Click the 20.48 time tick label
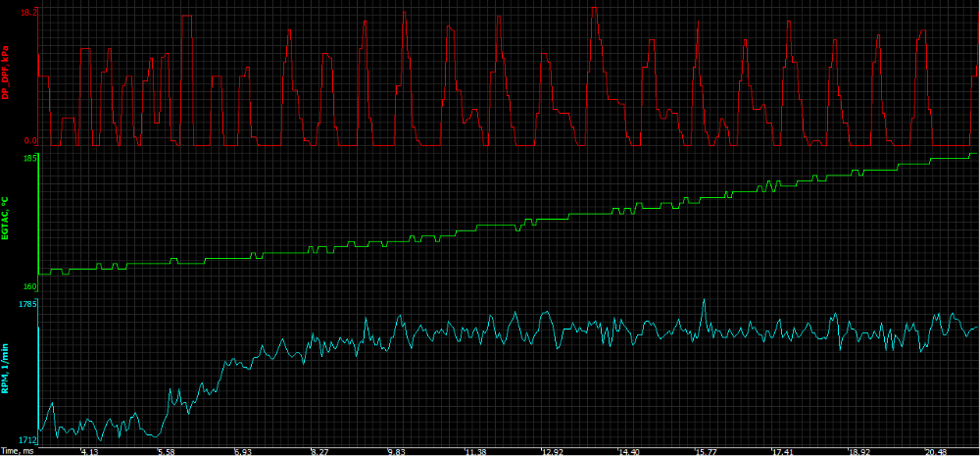 pyautogui.click(x=936, y=451)
